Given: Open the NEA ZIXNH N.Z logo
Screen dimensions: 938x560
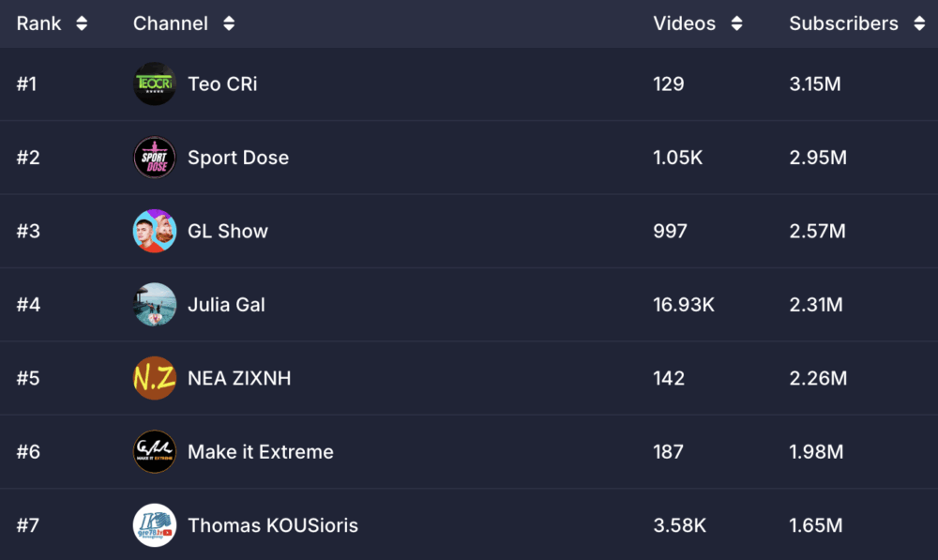Looking at the screenshot, I should tap(155, 378).
